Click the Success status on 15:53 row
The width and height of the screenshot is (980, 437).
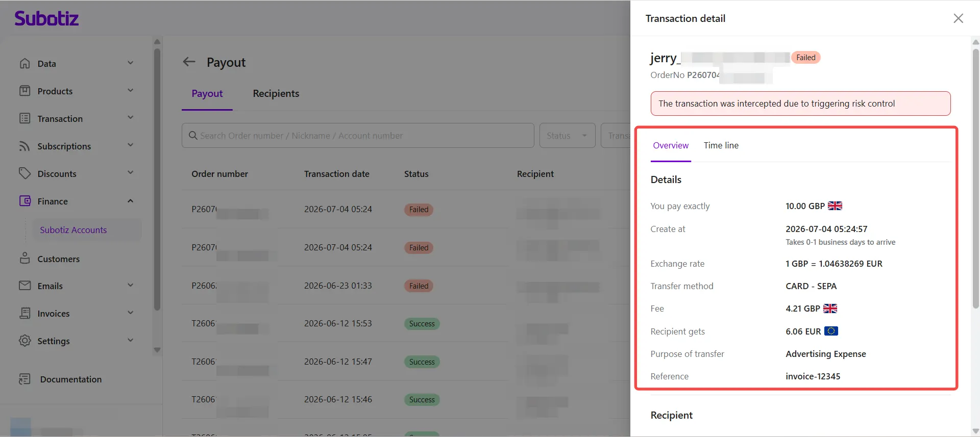(422, 324)
